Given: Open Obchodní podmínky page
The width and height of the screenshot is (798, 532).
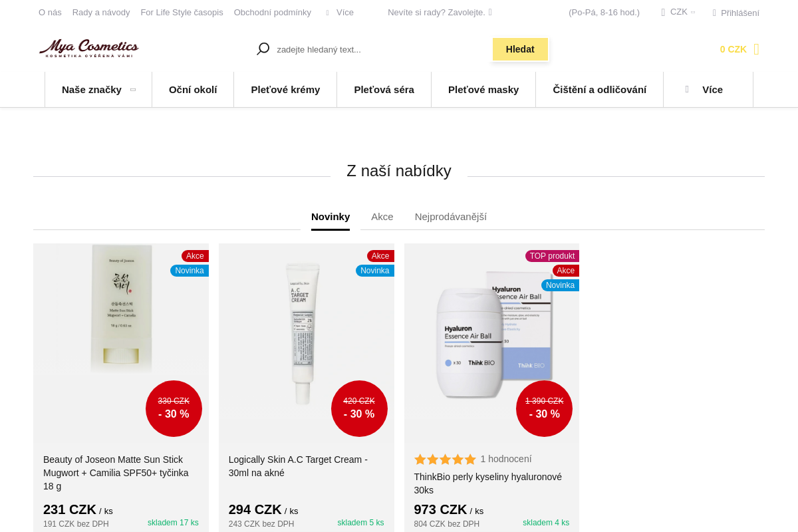Looking at the screenshot, I should click(x=273, y=13).
